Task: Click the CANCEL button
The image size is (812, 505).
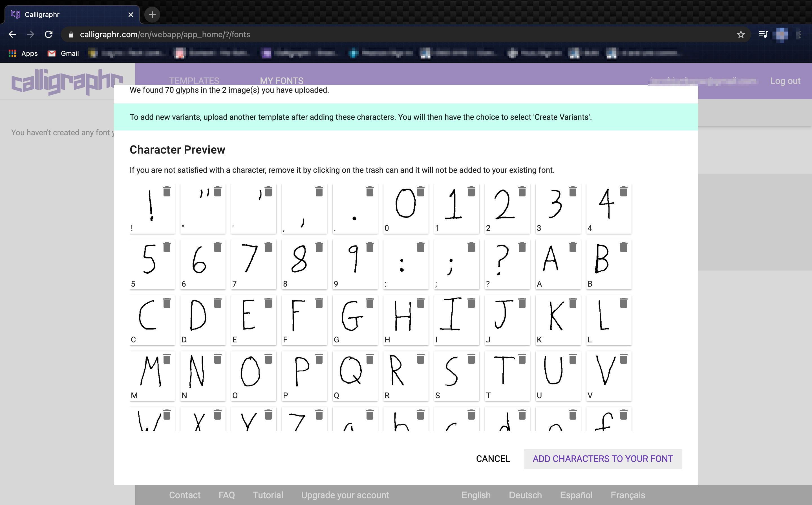Action: (493, 459)
